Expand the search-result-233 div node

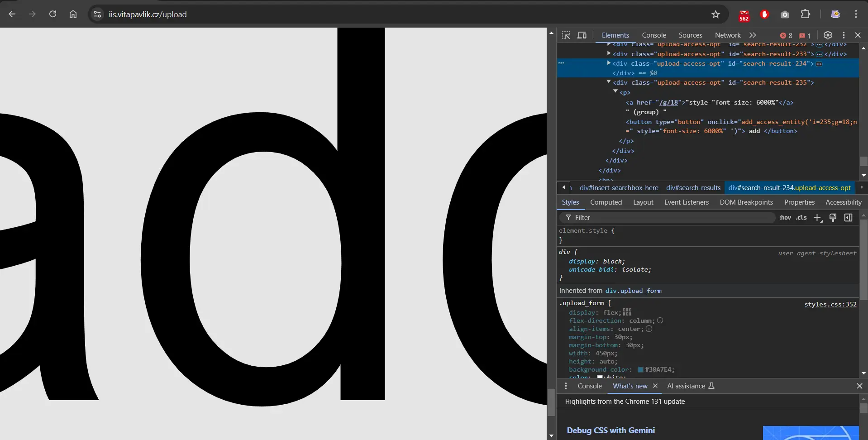[x=609, y=53]
